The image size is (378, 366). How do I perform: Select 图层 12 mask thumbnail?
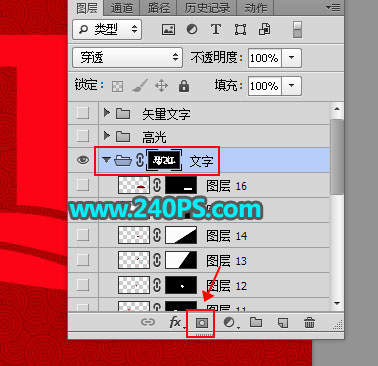coord(181,285)
